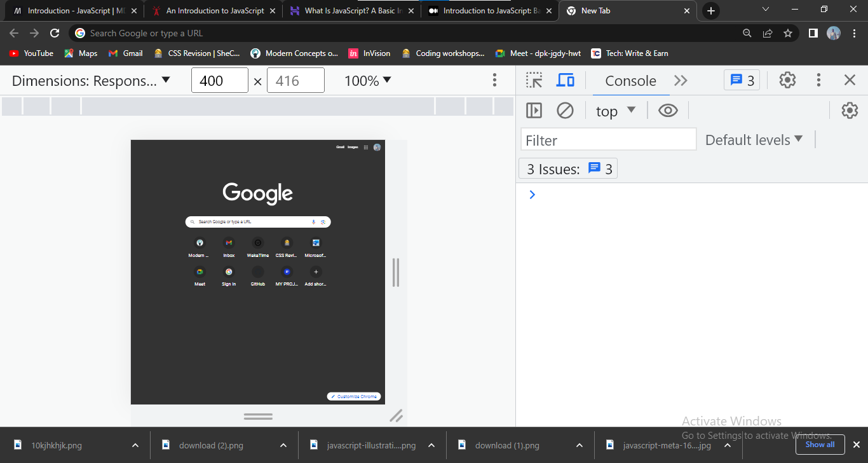The image size is (868, 463).
Task: Open console settings gear
Action: tap(850, 111)
